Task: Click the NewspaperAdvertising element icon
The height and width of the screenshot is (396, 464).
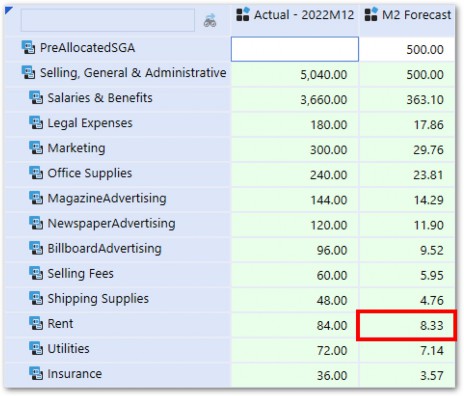Action: click(x=36, y=223)
